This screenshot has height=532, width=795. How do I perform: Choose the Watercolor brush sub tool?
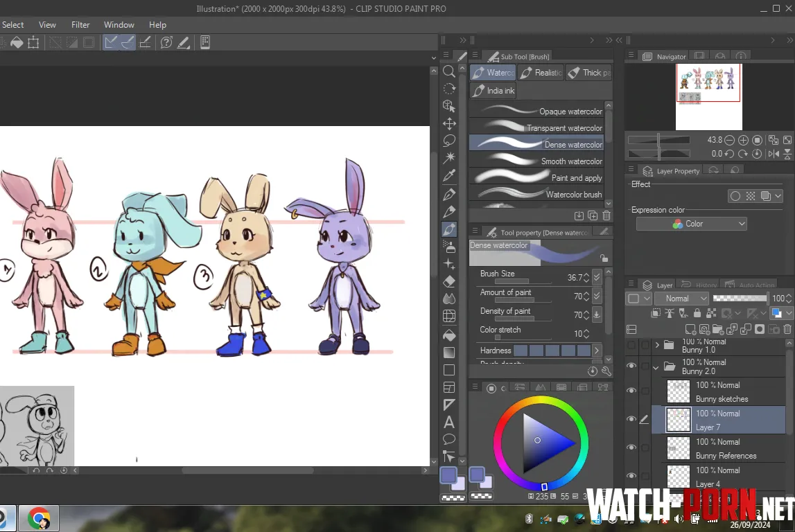[x=536, y=195]
